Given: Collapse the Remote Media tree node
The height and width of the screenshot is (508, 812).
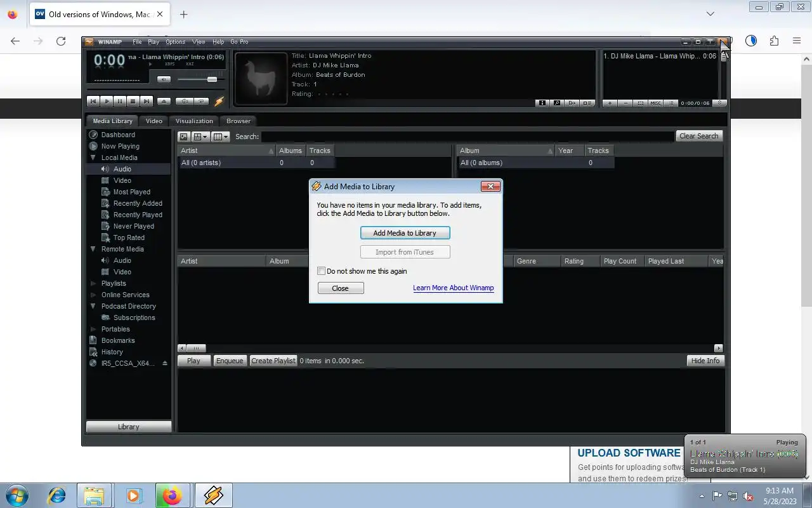Looking at the screenshot, I should point(93,249).
